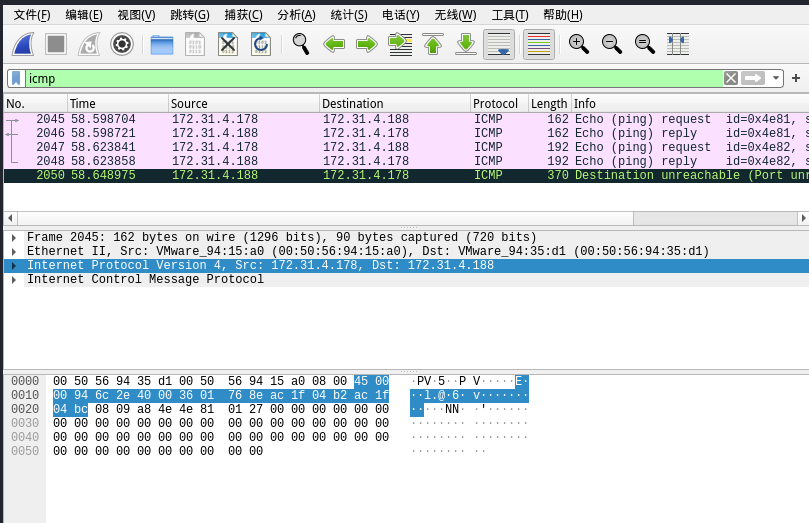Click the icmp display filter field
Screen dimensions: 809x523
point(374,78)
